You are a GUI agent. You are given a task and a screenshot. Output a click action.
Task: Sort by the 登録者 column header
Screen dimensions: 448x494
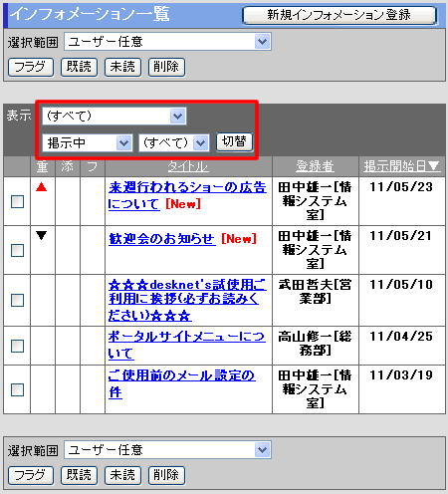tap(315, 166)
